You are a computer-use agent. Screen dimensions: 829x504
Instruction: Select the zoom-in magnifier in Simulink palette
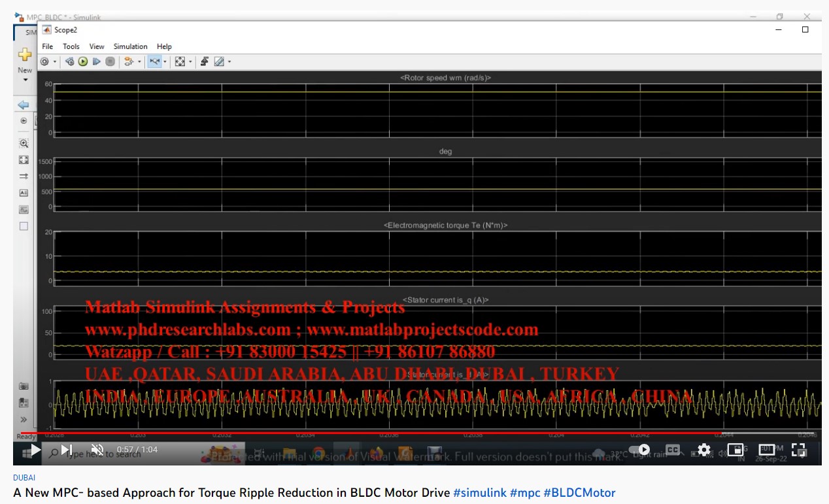point(24,143)
